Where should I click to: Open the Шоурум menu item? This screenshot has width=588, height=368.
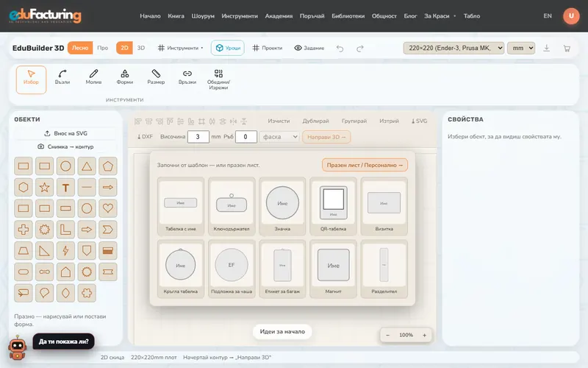203,15
